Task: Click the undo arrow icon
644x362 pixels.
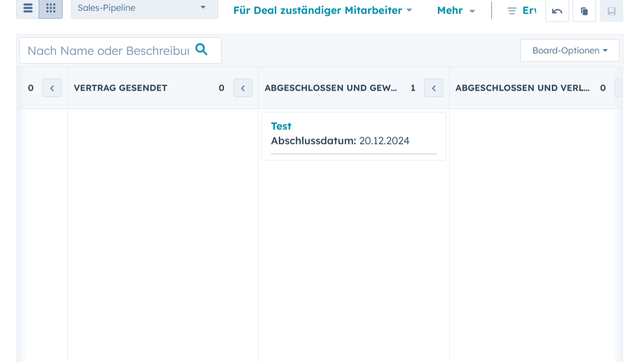Action: [x=557, y=11]
